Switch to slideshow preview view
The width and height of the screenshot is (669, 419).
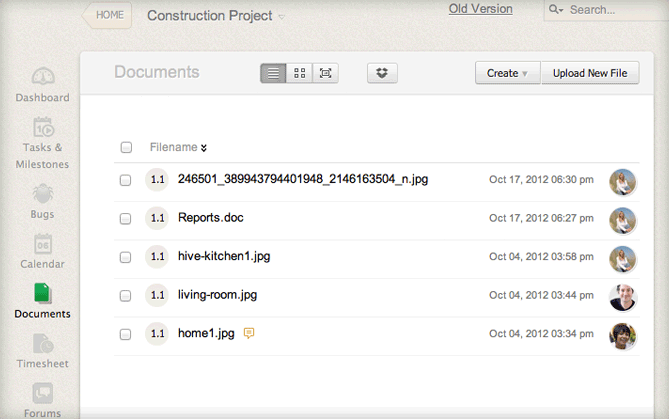click(x=325, y=73)
